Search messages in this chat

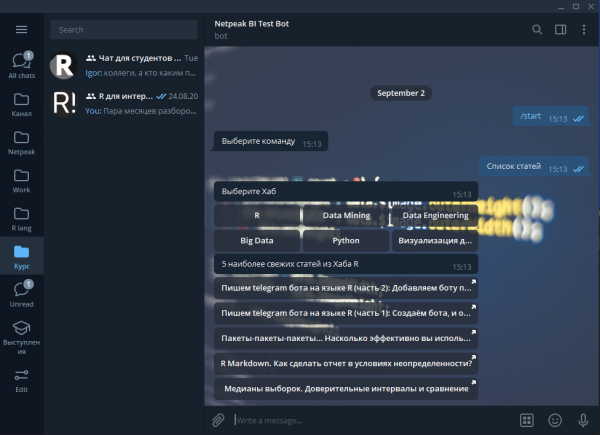(x=537, y=30)
